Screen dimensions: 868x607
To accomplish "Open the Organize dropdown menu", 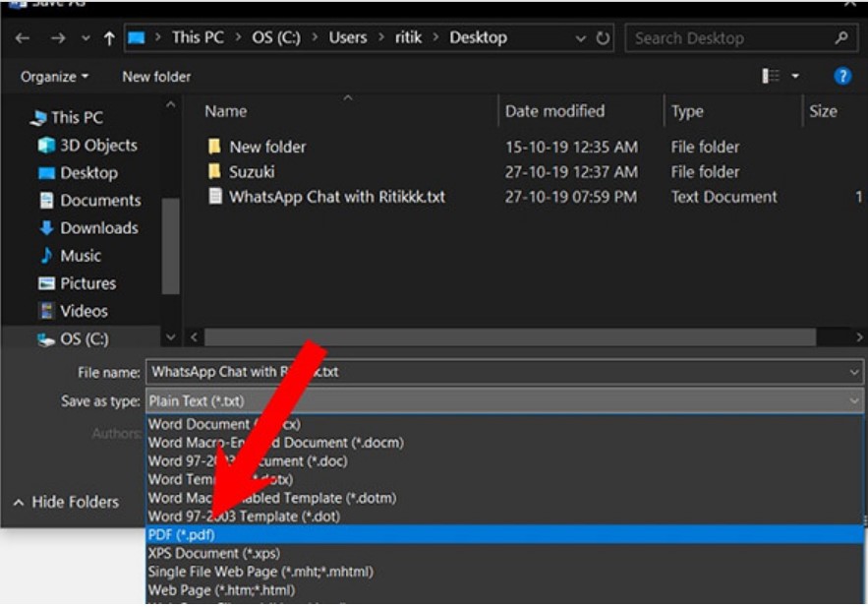I will coord(54,77).
